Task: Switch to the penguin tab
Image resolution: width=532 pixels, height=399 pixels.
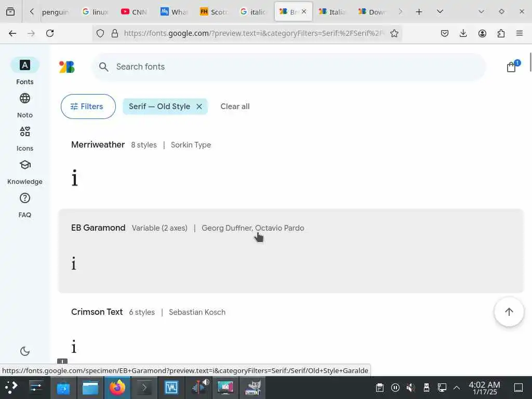Action: 55,12
